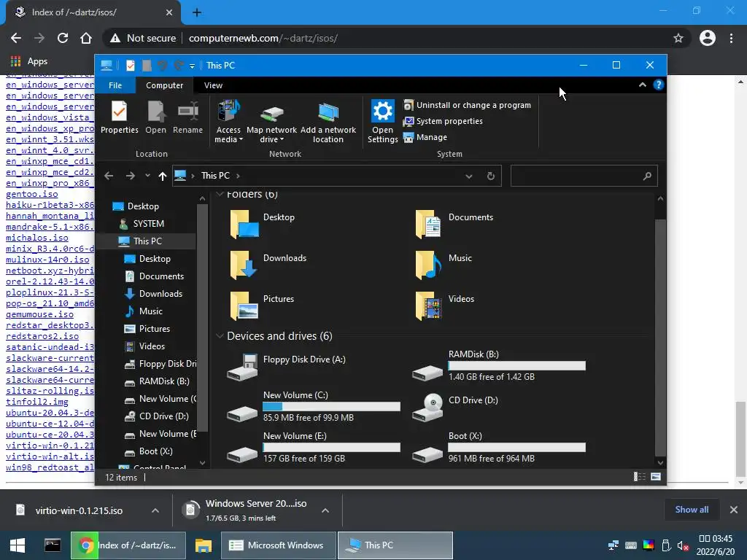
Task: Expand virtio-win-0.1.215.iso download options
Action: tap(155, 510)
